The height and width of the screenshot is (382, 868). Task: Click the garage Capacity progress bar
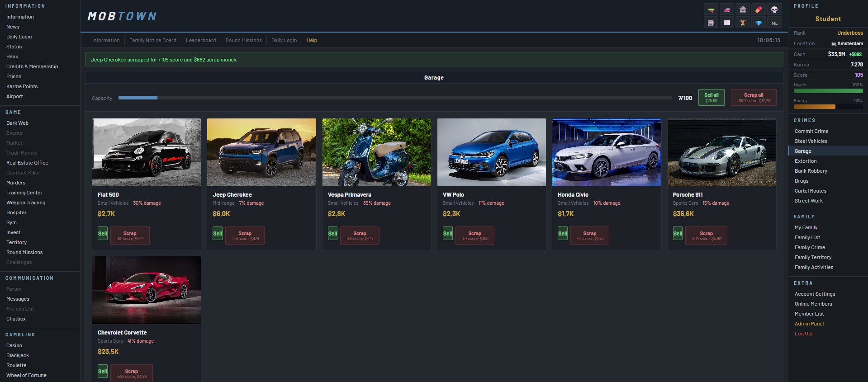395,98
